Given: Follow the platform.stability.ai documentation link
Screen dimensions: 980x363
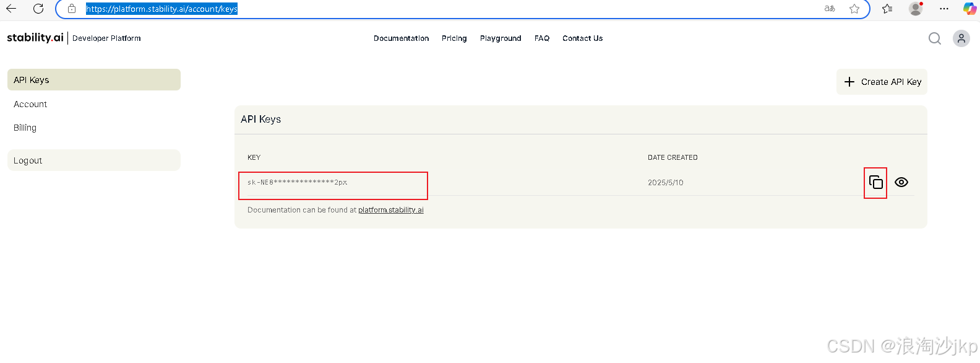Looking at the screenshot, I should [391, 210].
